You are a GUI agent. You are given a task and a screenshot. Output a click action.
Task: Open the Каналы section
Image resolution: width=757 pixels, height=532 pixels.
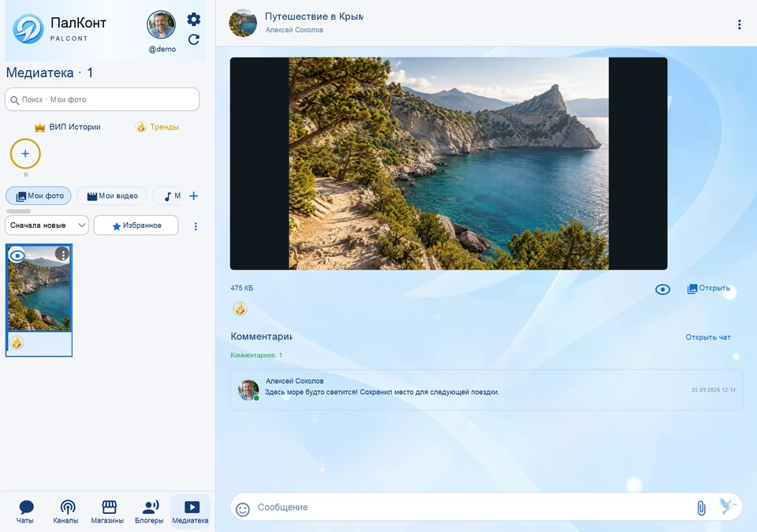tap(66, 512)
